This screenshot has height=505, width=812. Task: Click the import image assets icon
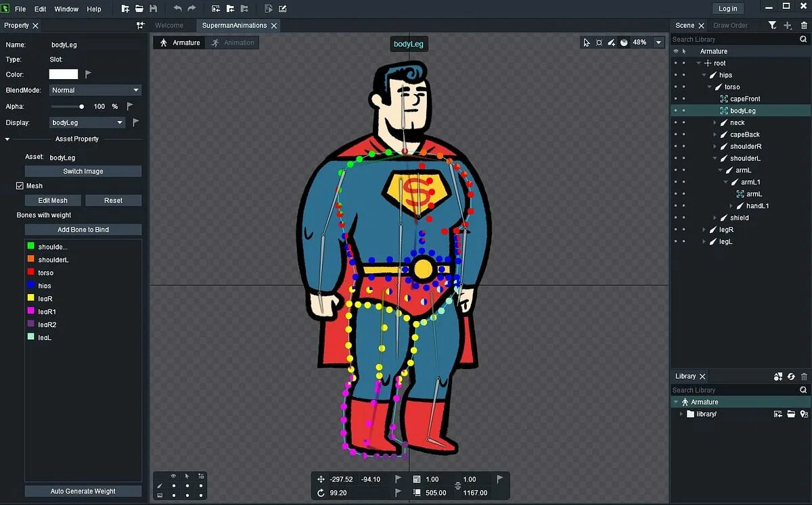tap(216, 9)
